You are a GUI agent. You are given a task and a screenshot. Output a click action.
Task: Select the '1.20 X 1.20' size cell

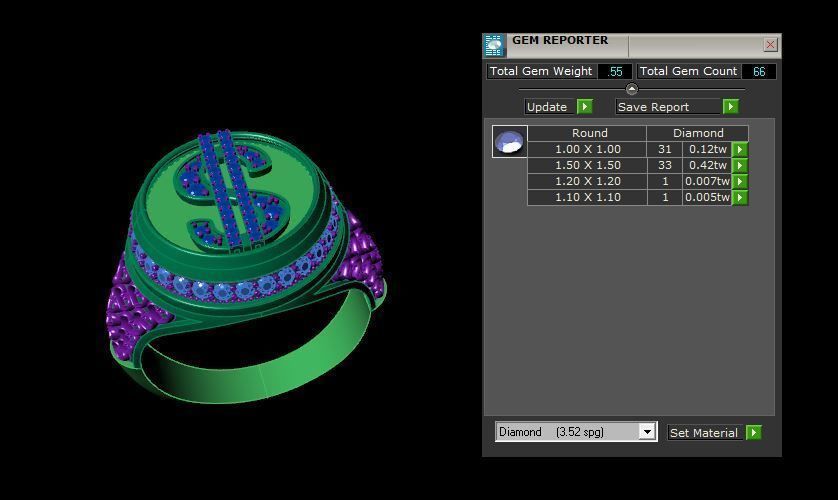587,182
